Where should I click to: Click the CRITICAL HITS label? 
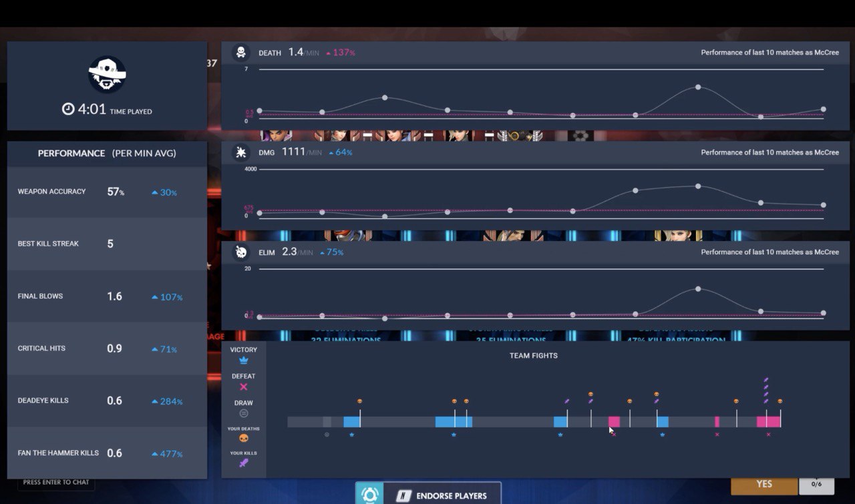41,348
